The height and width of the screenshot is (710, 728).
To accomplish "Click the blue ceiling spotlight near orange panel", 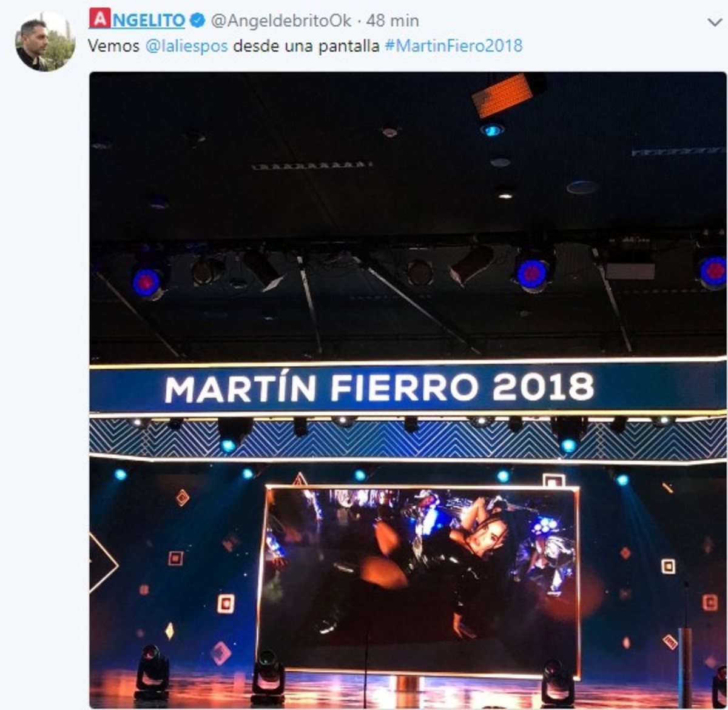I will coord(491,129).
